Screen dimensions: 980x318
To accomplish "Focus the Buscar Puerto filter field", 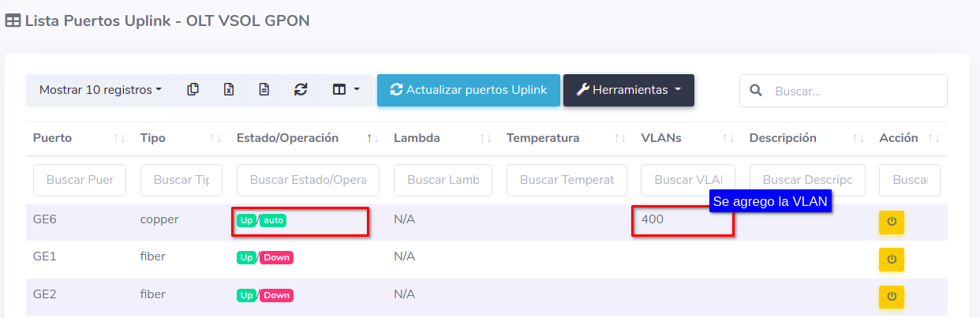I will point(80,180).
